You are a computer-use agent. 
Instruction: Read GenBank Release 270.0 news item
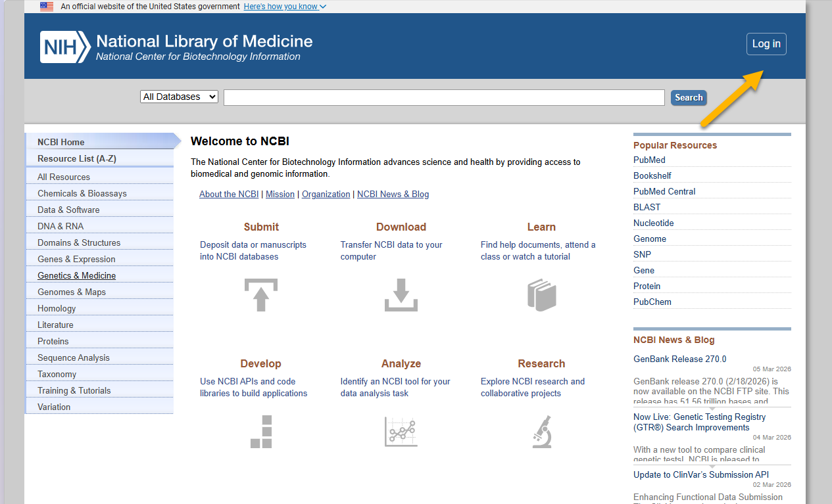click(x=679, y=359)
